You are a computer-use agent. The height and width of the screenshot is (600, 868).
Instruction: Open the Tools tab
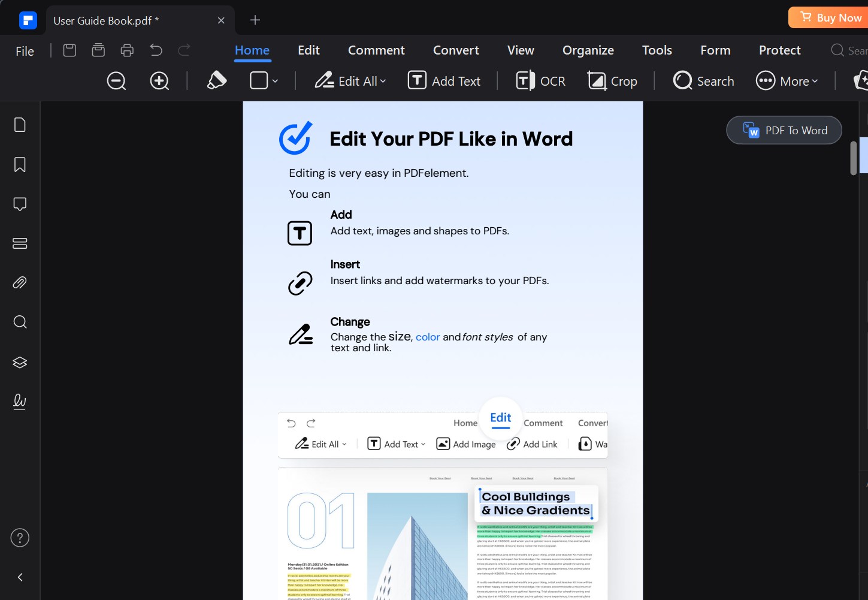click(x=657, y=50)
